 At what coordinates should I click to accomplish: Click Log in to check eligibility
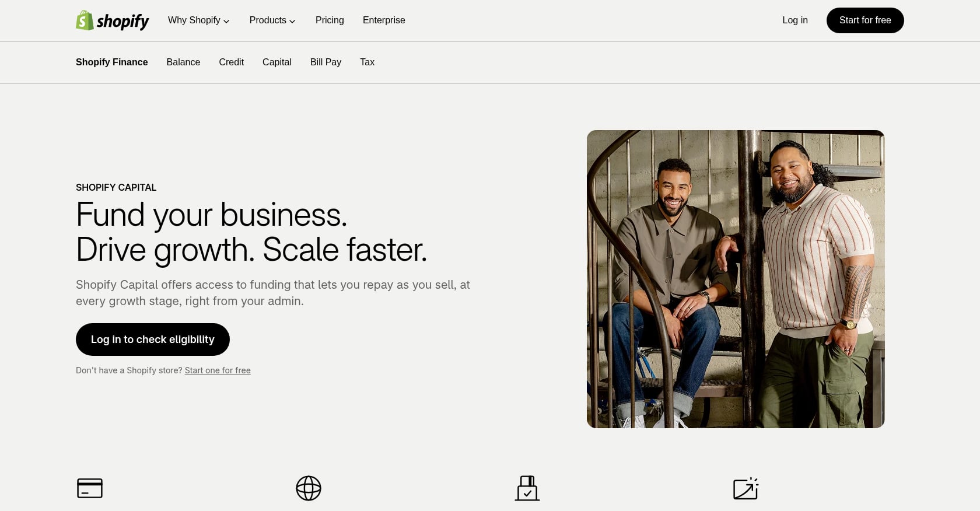click(x=153, y=339)
